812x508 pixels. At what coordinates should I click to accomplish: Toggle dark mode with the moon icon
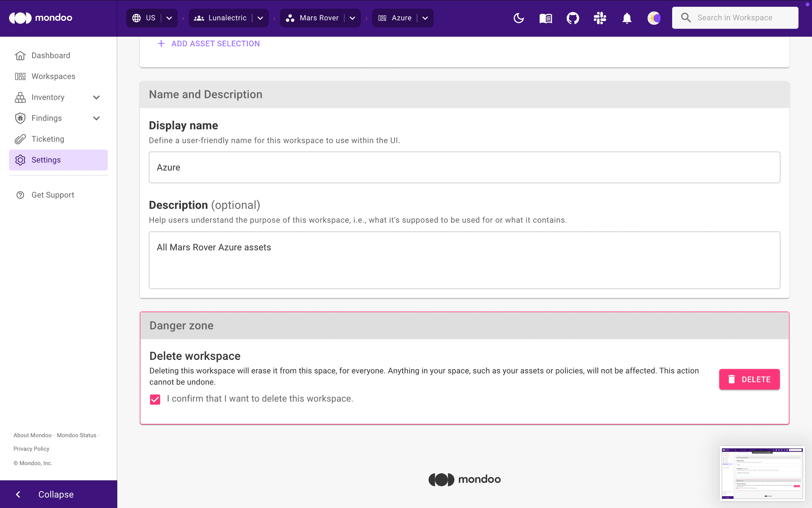519,18
